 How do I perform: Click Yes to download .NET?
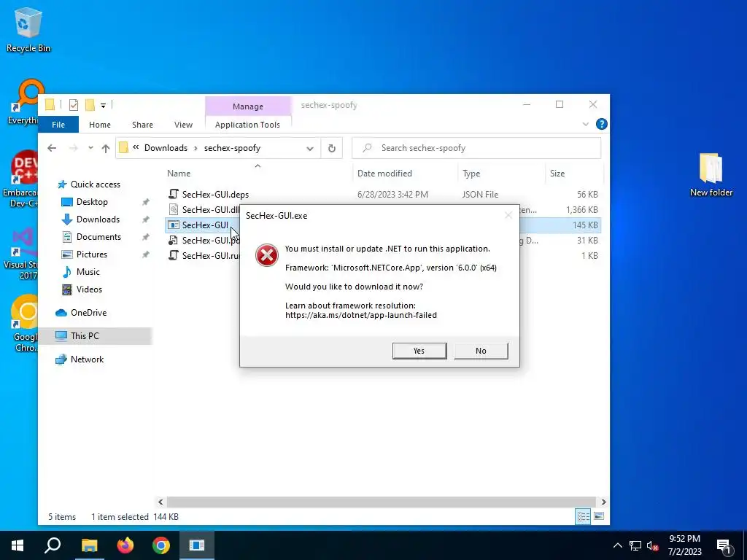(419, 351)
